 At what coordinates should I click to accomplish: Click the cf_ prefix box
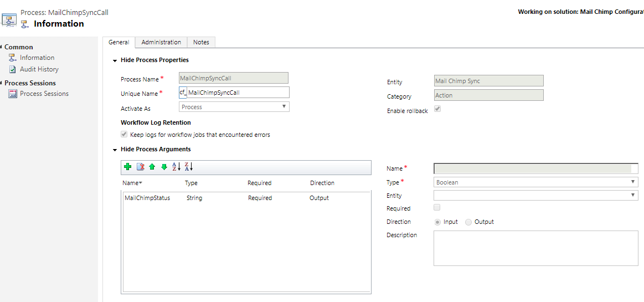coord(183,93)
